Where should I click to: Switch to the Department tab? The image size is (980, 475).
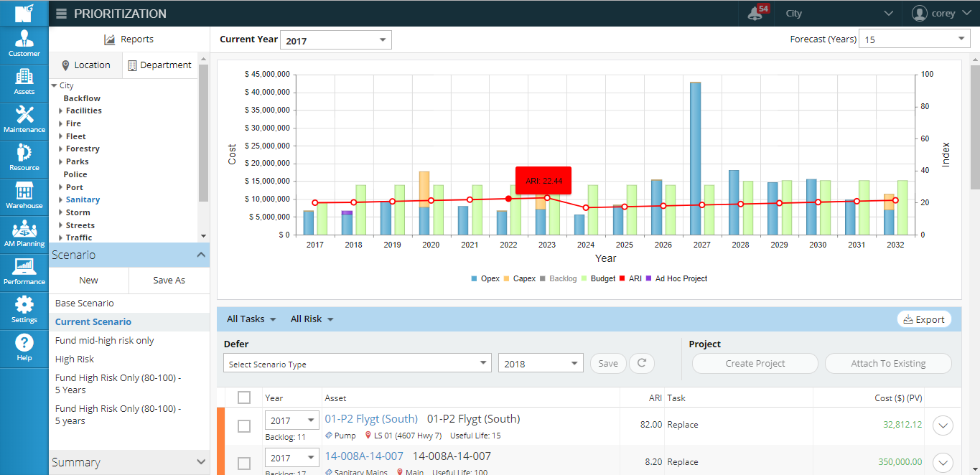click(159, 65)
